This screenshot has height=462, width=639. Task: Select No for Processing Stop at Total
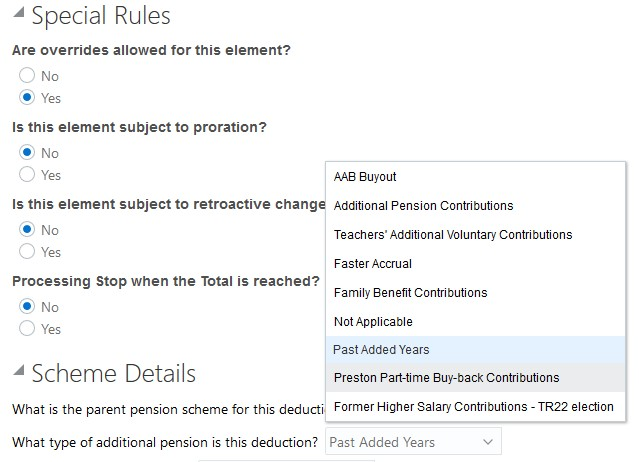click(x=27, y=307)
